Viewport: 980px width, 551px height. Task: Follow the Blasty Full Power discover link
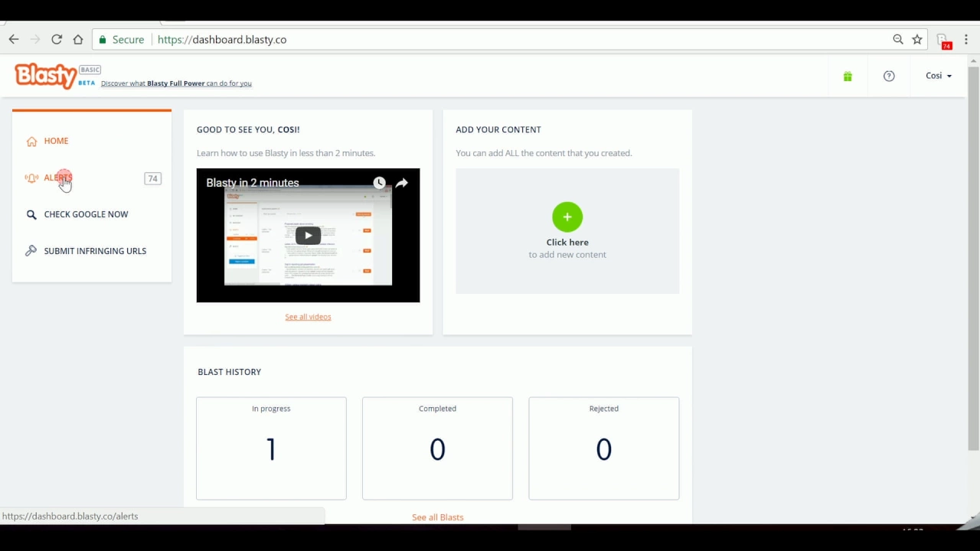(x=176, y=83)
